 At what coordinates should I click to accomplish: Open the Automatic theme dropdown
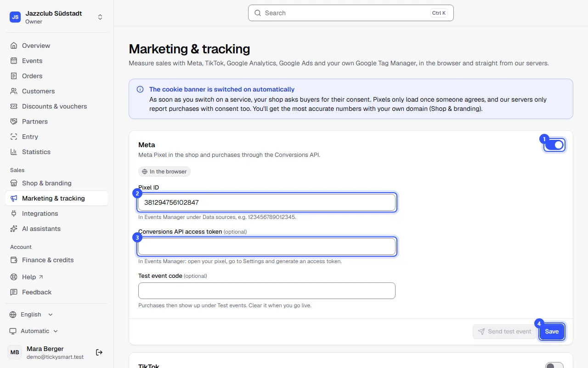pos(34,331)
